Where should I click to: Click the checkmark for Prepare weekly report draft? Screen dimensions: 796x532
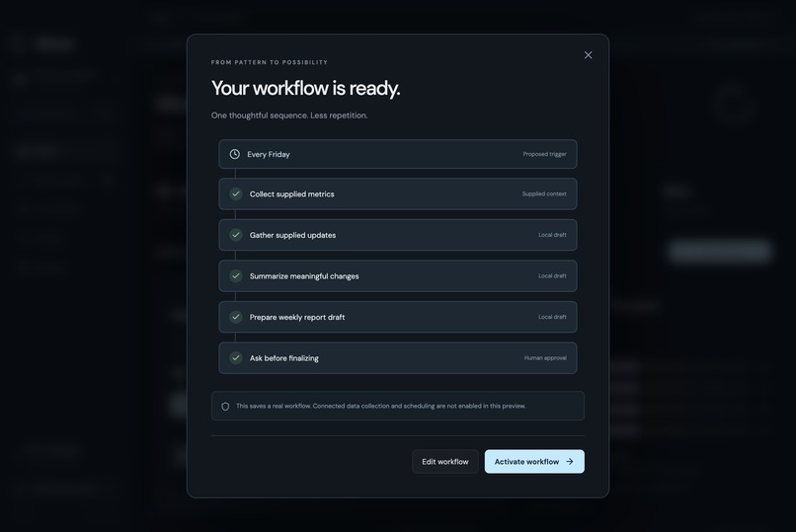[236, 317]
